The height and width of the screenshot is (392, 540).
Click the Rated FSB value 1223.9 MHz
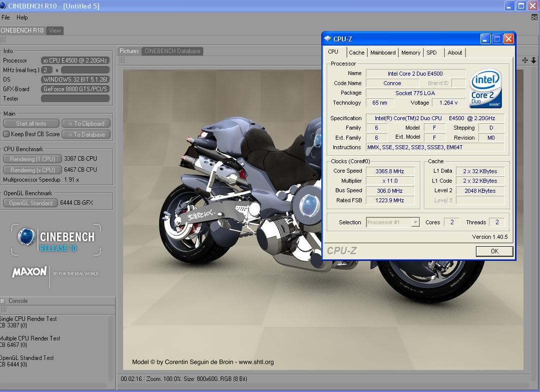pos(390,200)
